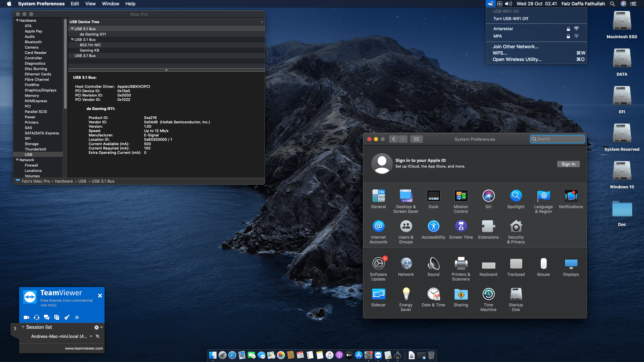Collapse the TeamViewer Session list
644x362 pixels.
click(x=23, y=327)
